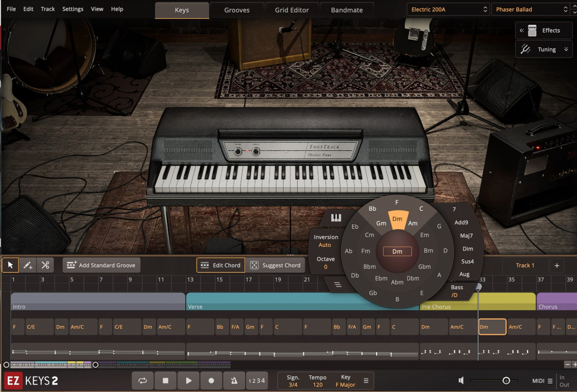Toggle Edit Chord mode off
The image size is (577, 392).
pos(220,265)
